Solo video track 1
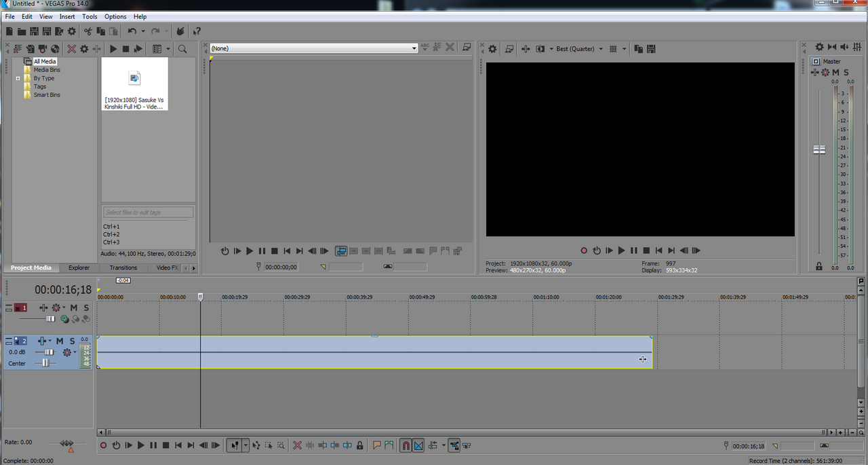 [x=86, y=308]
